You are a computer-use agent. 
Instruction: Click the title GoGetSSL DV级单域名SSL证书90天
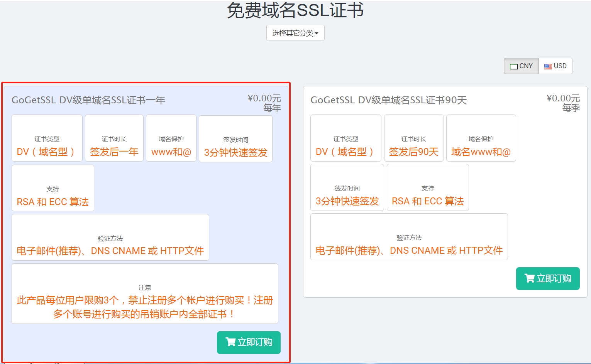point(389,100)
